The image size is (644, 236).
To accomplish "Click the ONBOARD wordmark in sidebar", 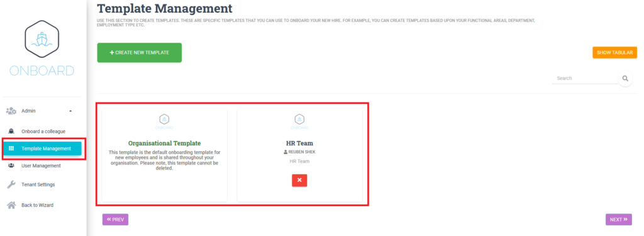I will (x=42, y=70).
